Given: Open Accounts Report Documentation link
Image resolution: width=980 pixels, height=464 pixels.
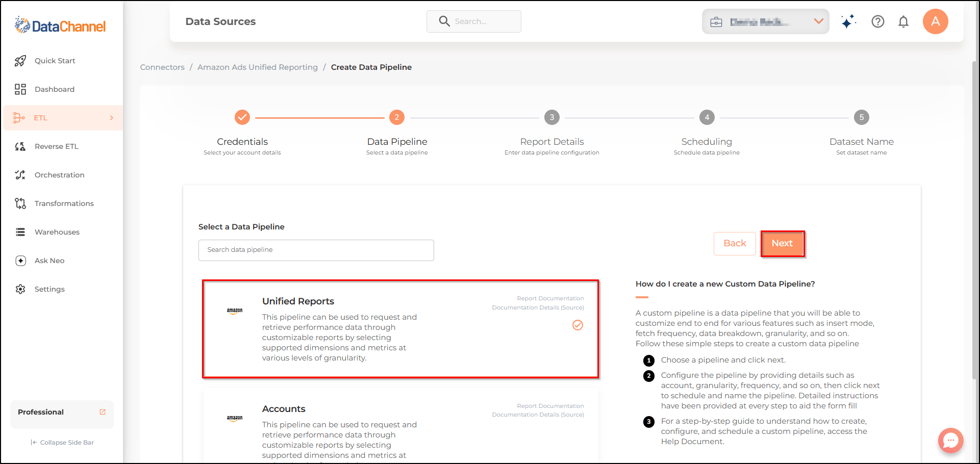Looking at the screenshot, I should pos(550,406).
